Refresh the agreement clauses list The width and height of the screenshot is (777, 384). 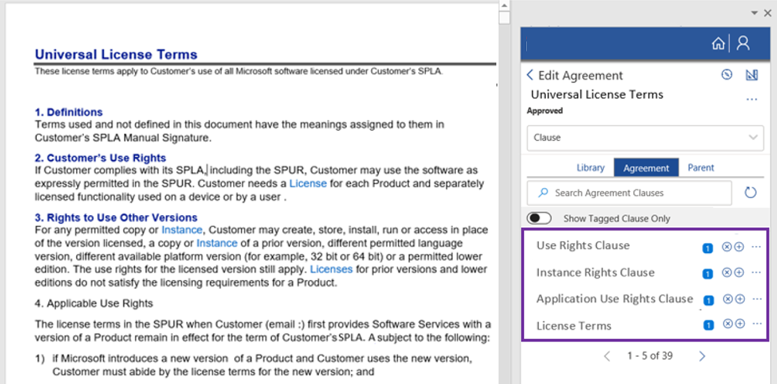tap(750, 192)
